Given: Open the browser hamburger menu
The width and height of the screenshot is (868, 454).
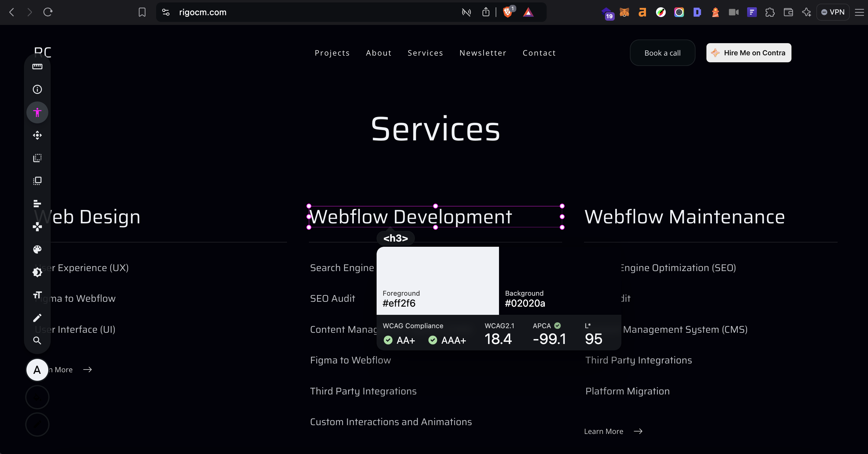Looking at the screenshot, I should (859, 12).
